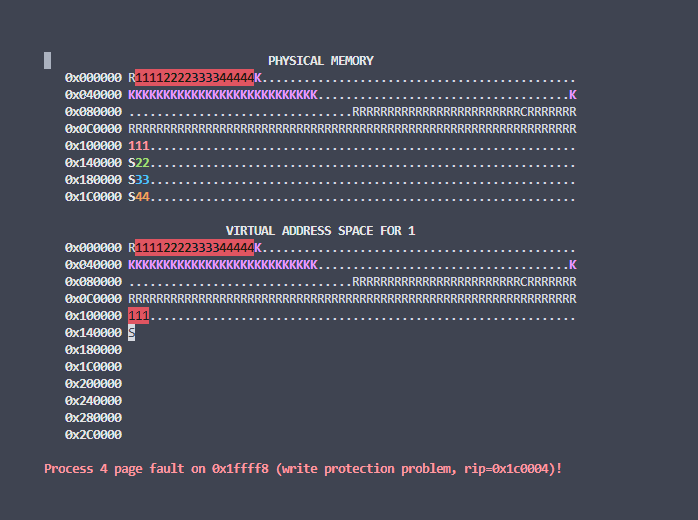Click the 0x180000 label in virtual address space
The image size is (698, 520).
(x=93, y=350)
